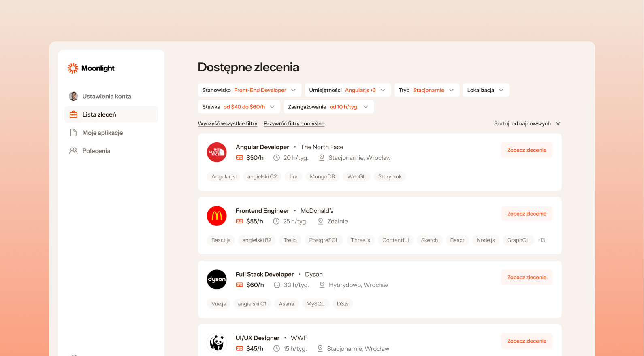This screenshot has height=356, width=644.
Task: Open Polecenia in sidebar
Action: pyautogui.click(x=111, y=151)
